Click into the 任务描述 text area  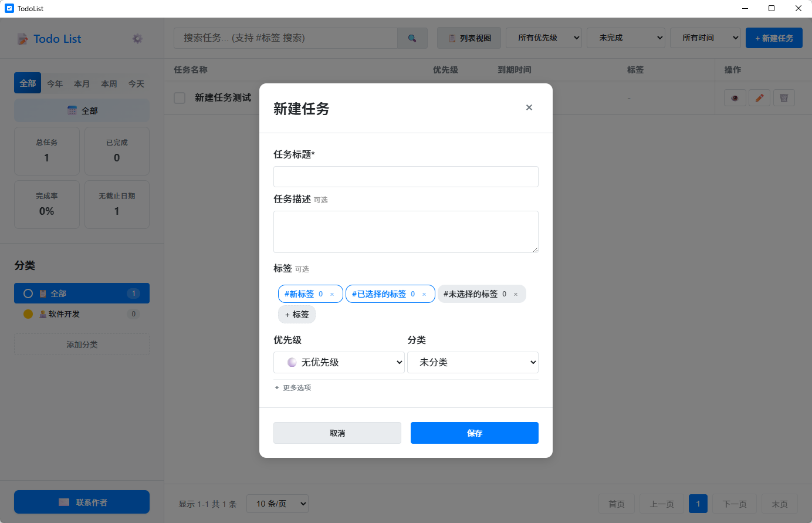[406, 232]
